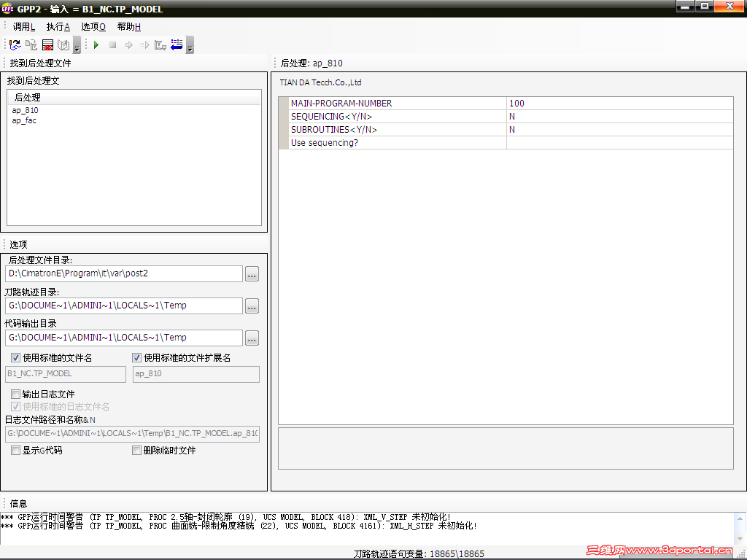Click the disabled 使用标准的日志文件名 checkbox
747x560 pixels.
click(x=16, y=407)
